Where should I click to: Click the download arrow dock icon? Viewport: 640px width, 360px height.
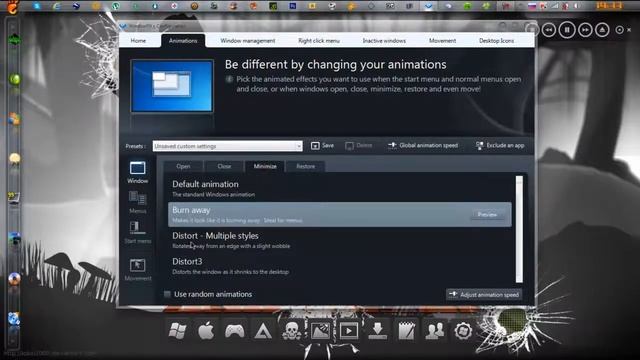coord(378,331)
